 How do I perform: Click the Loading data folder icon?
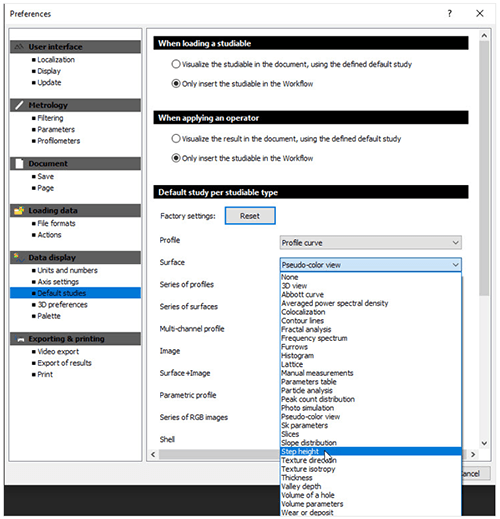[x=19, y=211]
